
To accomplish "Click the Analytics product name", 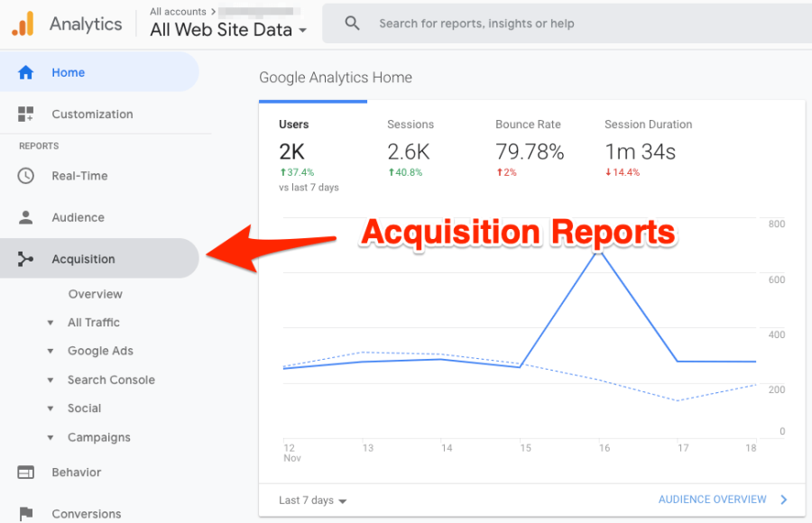I will coord(86,23).
